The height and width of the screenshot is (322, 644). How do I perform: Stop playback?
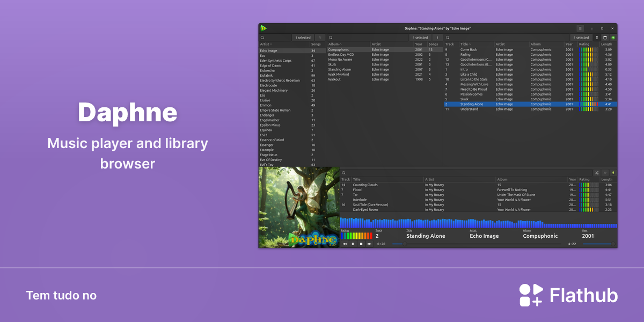coord(361,244)
